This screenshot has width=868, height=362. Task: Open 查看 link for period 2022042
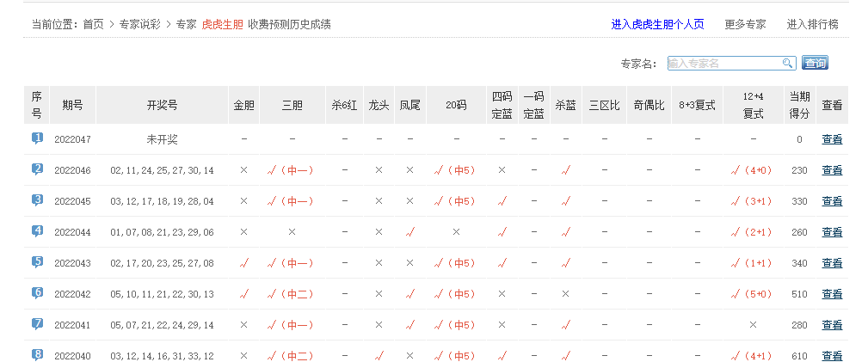click(x=832, y=294)
